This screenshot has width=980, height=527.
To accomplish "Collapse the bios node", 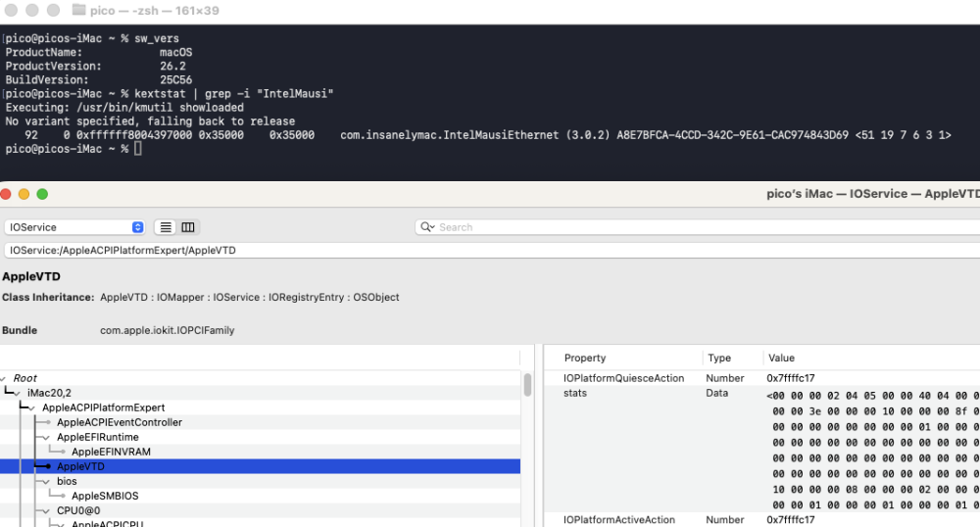I will 46,481.
